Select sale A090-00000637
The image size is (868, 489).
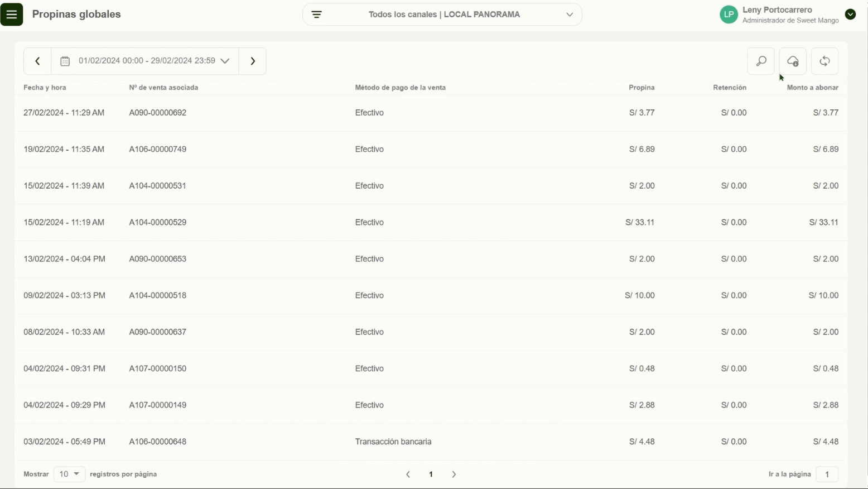click(158, 332)
